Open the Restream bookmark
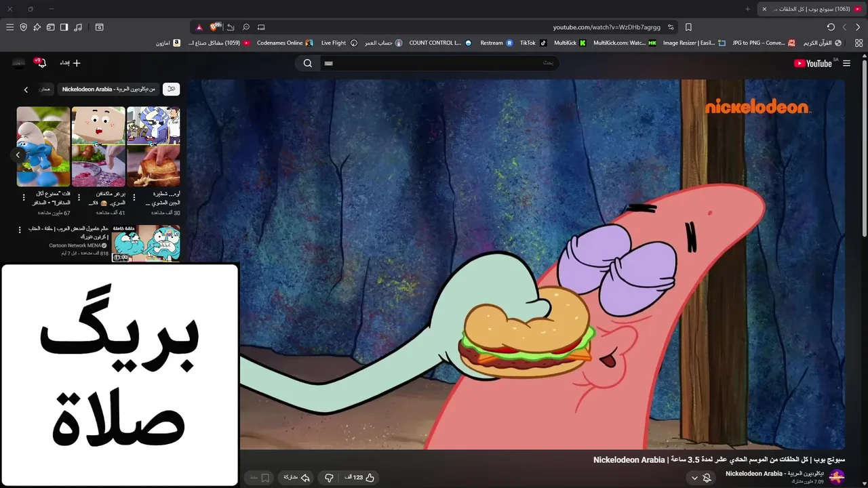Screen dimensions: 868x488 [x=496, y=43]
